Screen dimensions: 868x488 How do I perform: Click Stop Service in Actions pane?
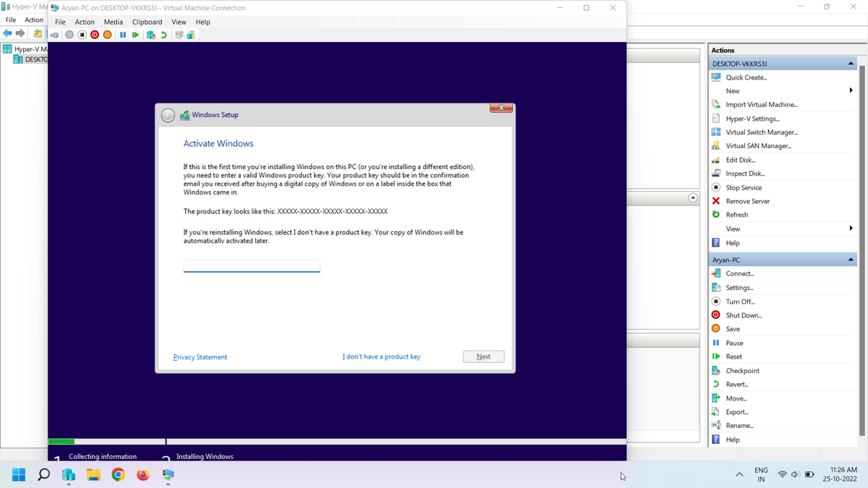744,187
